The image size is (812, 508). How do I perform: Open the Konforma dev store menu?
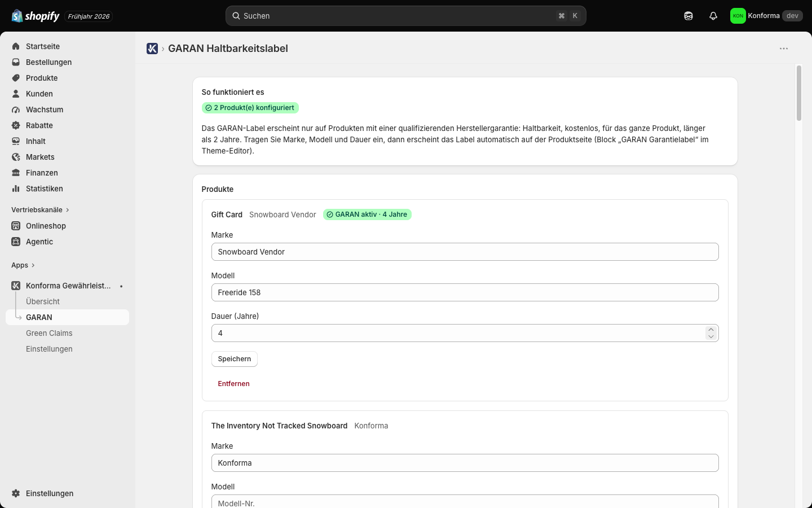(766, 16)
